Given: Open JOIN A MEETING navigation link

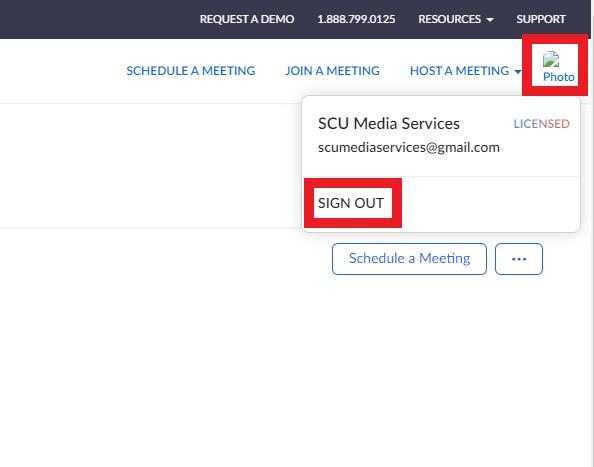Looking at the screenshot, I should tap(332, 71).
